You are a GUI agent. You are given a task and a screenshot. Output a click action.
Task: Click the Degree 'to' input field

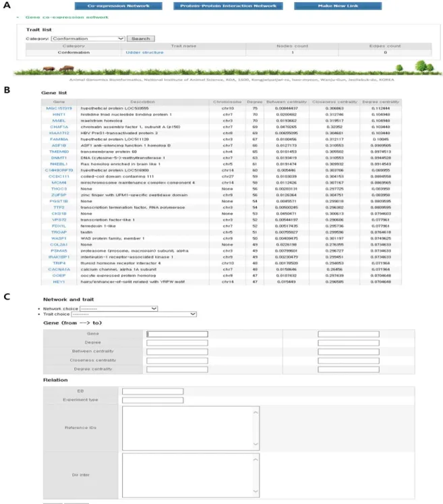pos(349,343)
